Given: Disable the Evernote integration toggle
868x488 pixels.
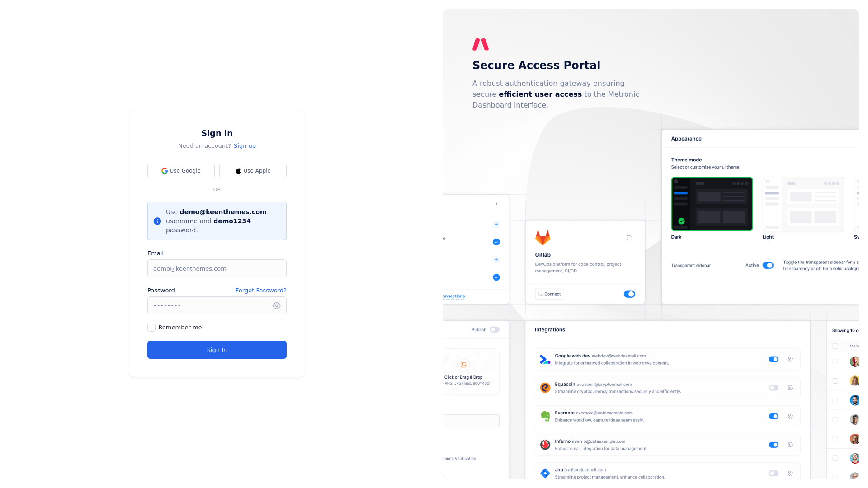Looking at the screenshot, I should tap(774, 416).
